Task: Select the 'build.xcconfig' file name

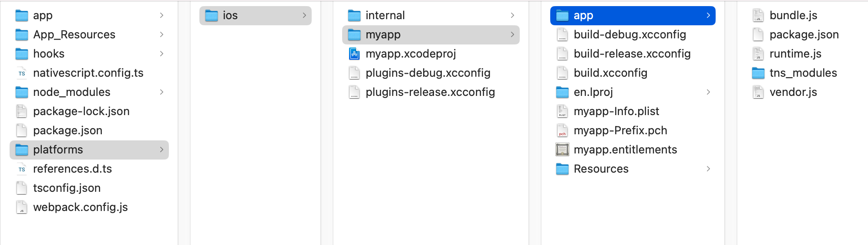Action: click(x=610, y=73)
